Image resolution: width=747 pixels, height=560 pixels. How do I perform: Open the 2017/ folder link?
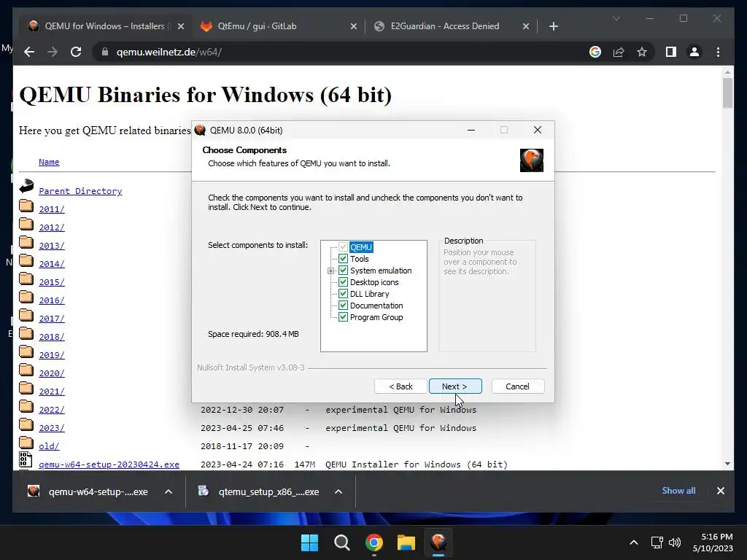click(x=52, y=319)
